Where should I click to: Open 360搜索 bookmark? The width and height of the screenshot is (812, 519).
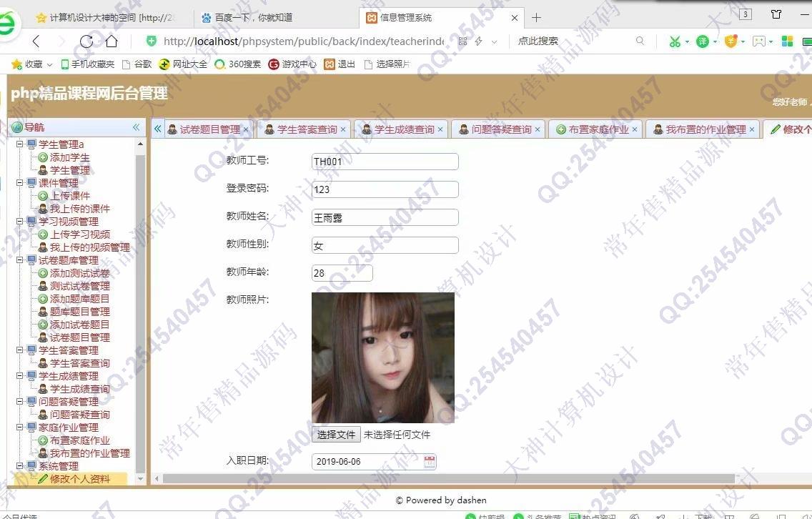tap(238, 64)
